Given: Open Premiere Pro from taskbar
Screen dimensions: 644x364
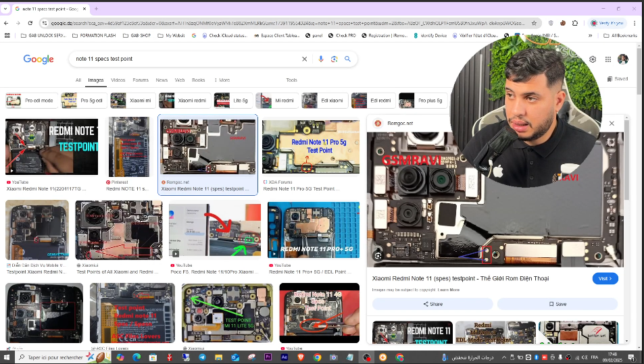Looking at the screenshot, I should [268, 357].
